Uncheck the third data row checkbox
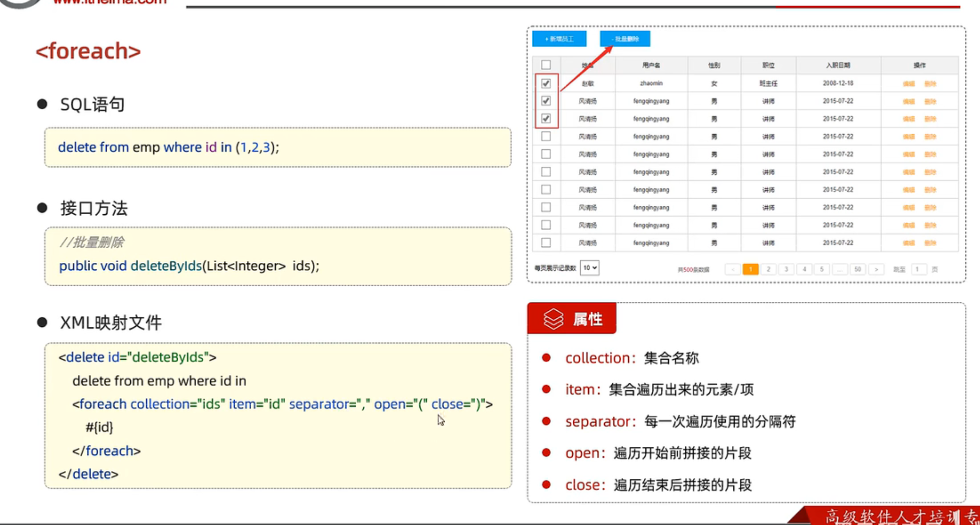This screenshot has height=525, width=980. click(x=546, y=119)
